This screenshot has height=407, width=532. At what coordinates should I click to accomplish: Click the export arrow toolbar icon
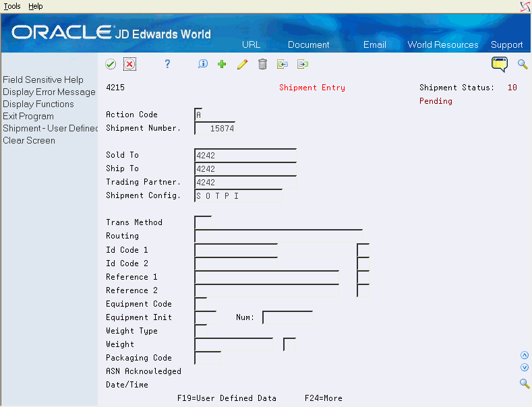point(303,64)
